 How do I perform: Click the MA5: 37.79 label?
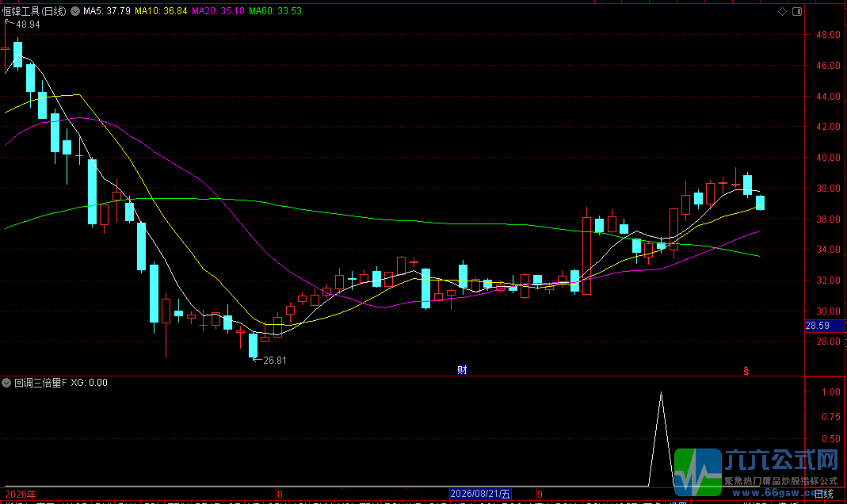point(107,11)
